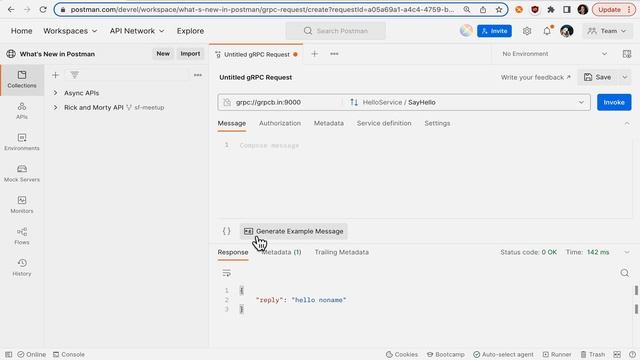This screenshot has width=640, height=360.
Task: Open Postman settings gear
Action: (x=527, y=31)
